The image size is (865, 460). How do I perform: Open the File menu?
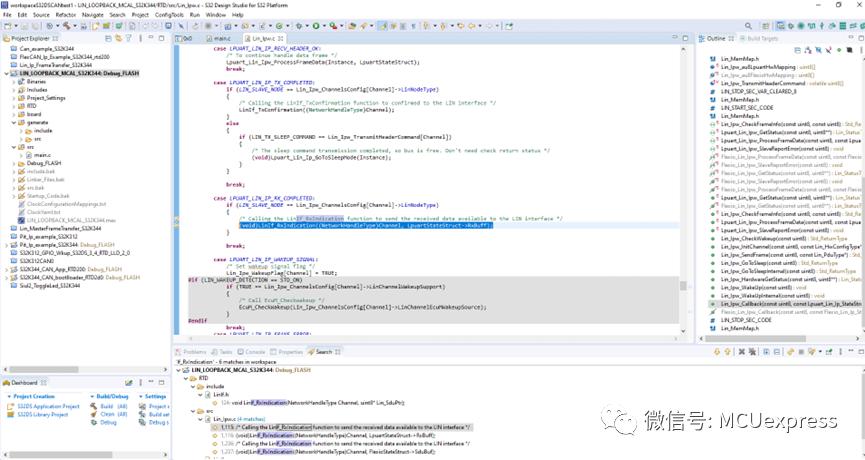[x=7, y=15]
